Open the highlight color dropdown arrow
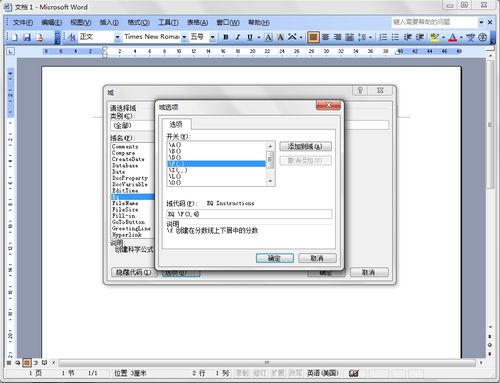This screenshot has width=500, height=383. click(443, 37)
